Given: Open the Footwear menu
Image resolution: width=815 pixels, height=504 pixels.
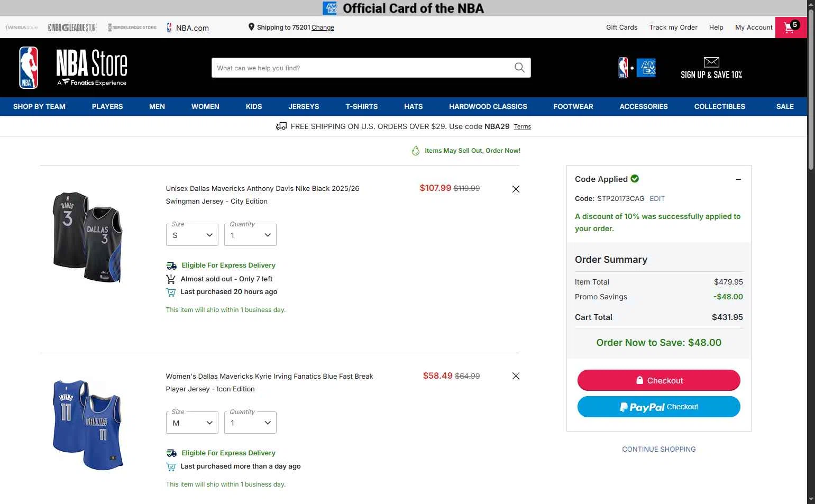Looking at the screenshot, I should click(x=573, y=106).
